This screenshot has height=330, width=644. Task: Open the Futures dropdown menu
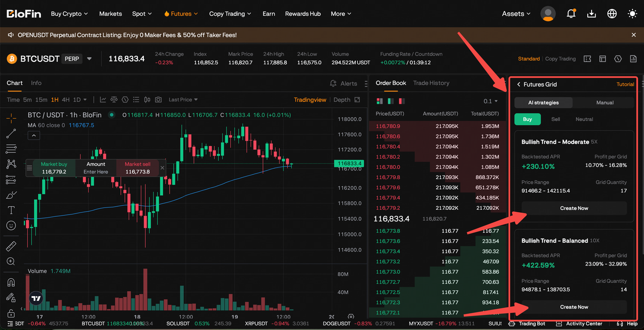181,14
